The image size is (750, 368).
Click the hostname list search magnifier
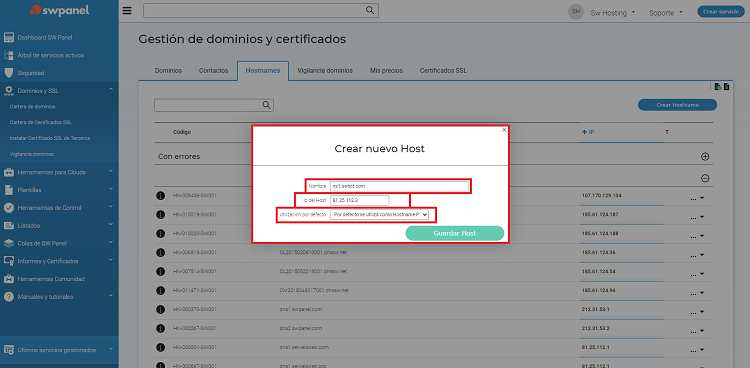click(x=266, y=105)
